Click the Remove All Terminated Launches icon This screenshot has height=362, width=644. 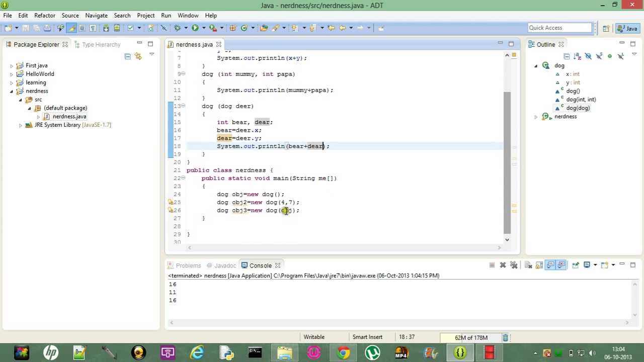(x=514, y=265)
